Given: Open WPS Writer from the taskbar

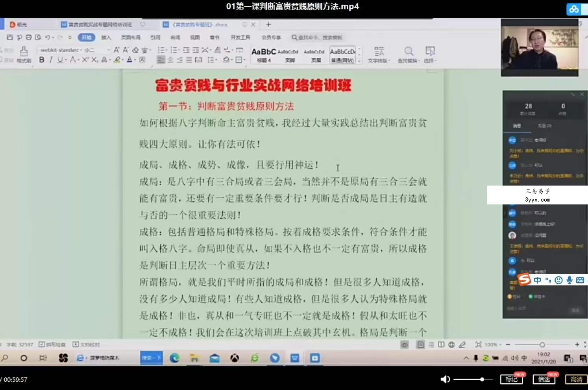Looking at the screenshot, I should (295, 358).
